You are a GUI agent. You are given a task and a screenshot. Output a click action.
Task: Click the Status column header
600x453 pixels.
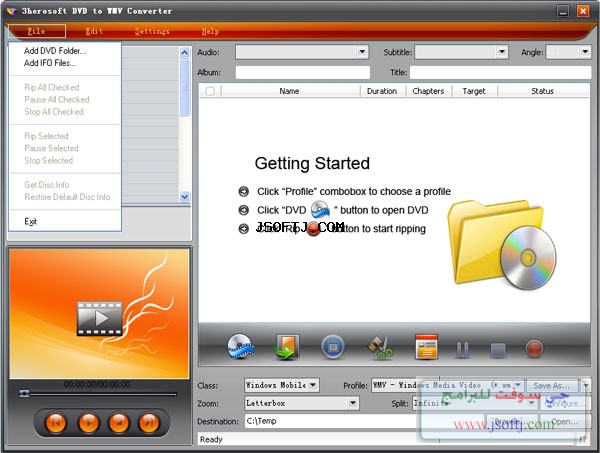(543, 91)
